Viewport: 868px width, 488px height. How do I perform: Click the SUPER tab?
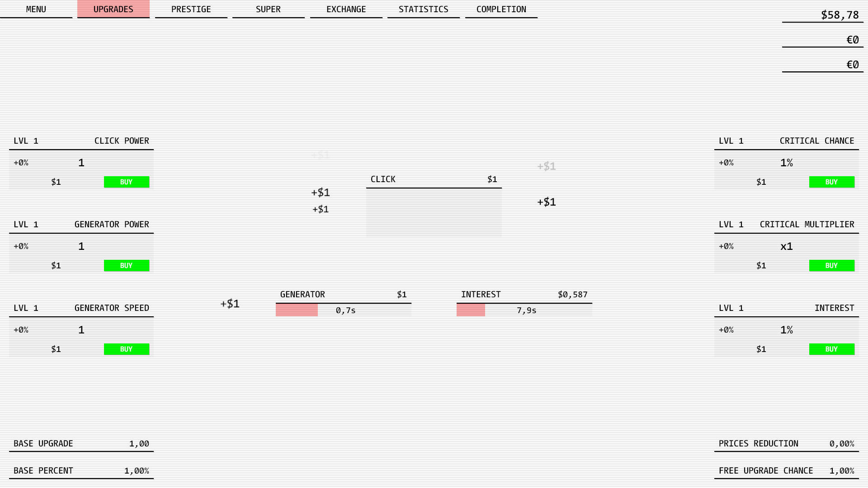(268, 9)
